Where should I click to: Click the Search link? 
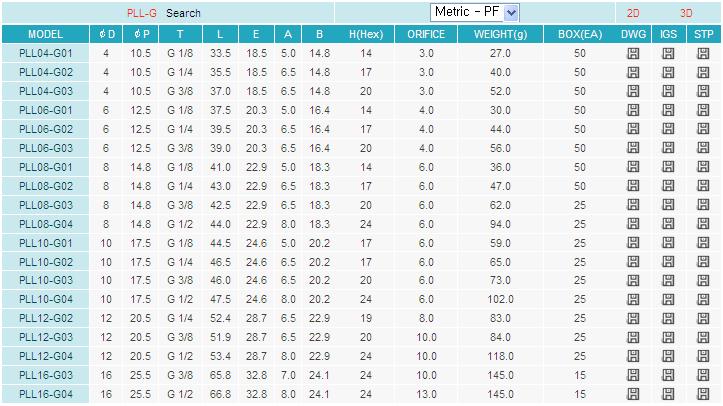[x=183, y=14]
